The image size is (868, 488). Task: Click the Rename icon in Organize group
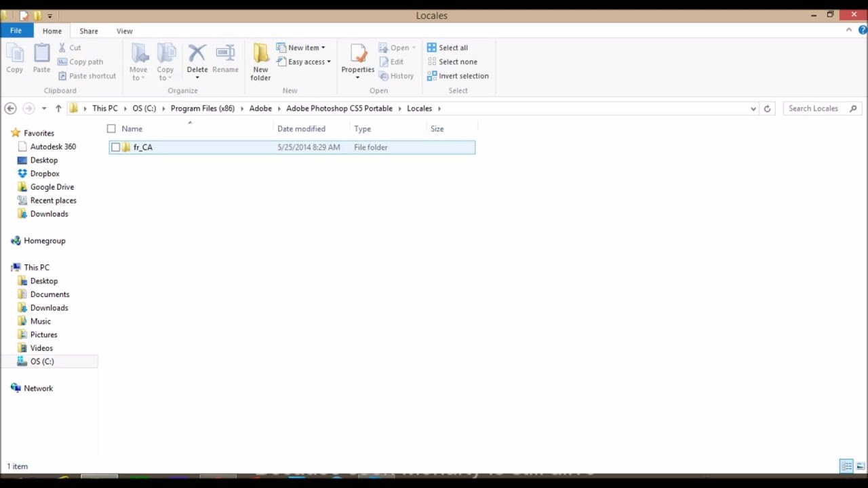[225, 53]
